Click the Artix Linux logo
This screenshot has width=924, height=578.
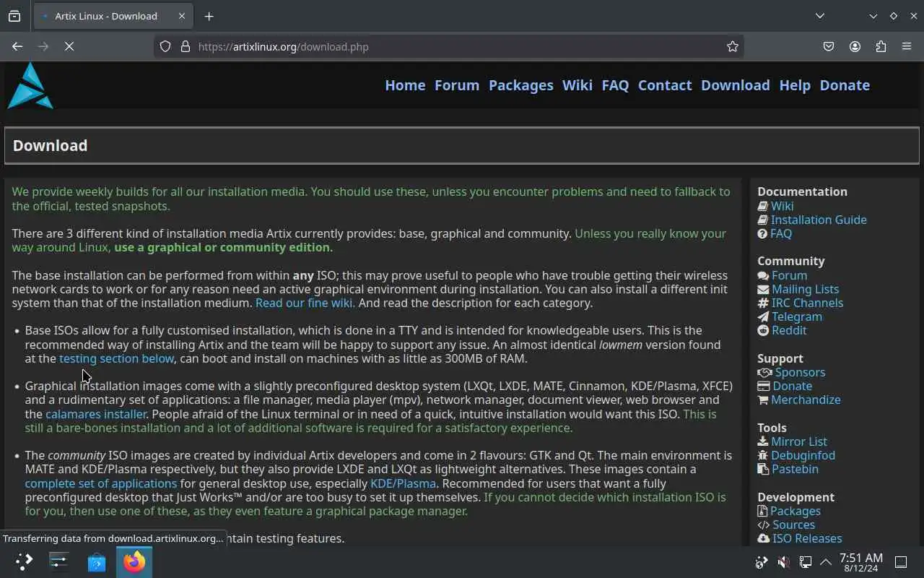(30, 85)
